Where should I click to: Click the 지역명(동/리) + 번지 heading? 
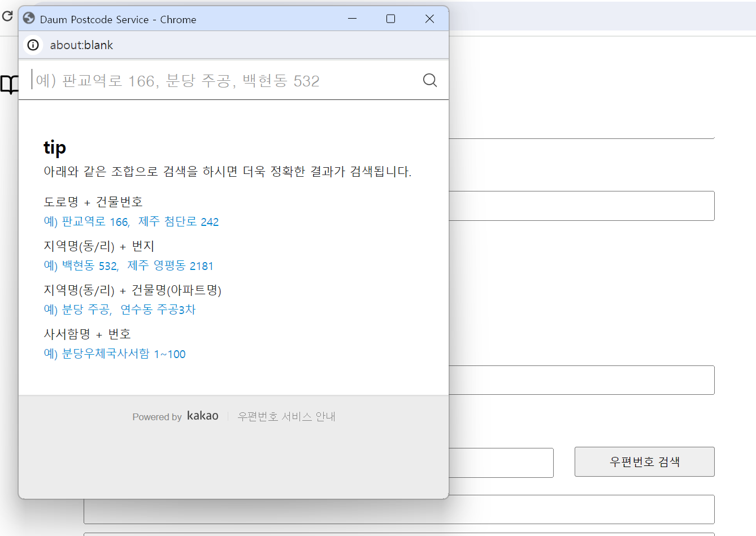(99, 246)
